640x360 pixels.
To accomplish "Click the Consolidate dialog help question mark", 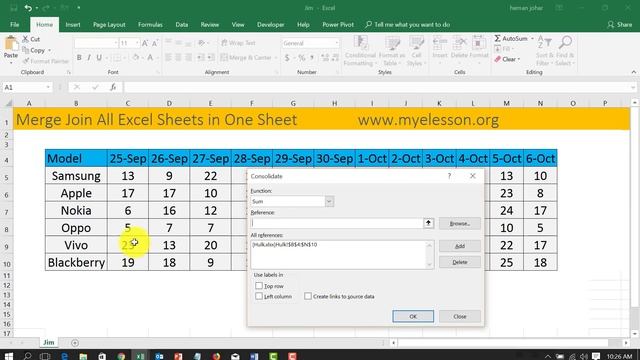I will pos(449,176).
